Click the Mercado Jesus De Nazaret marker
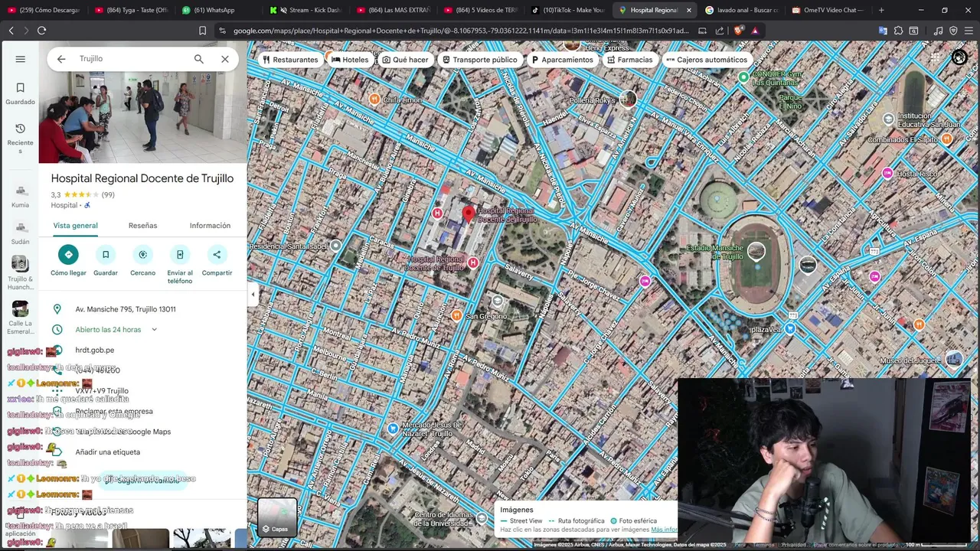Screen dimensions: 980x551 pyautogui.click(x=393, y=429)
